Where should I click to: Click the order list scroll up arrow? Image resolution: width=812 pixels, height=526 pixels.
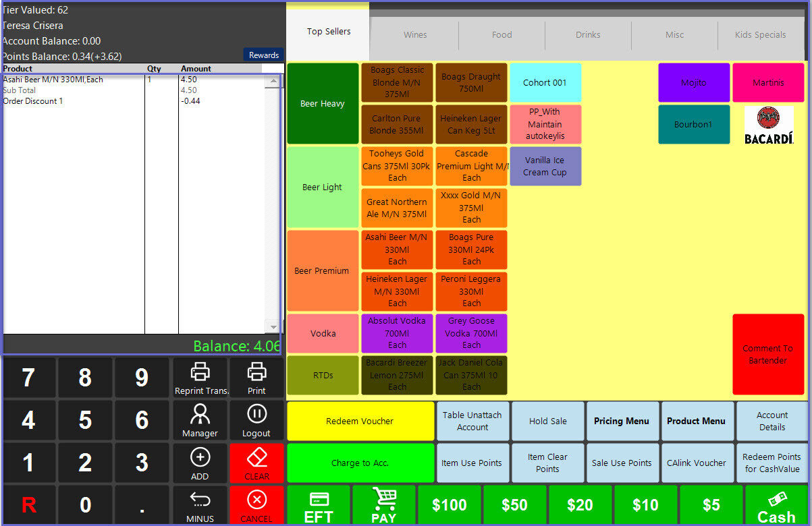click(x=273, y=81)
